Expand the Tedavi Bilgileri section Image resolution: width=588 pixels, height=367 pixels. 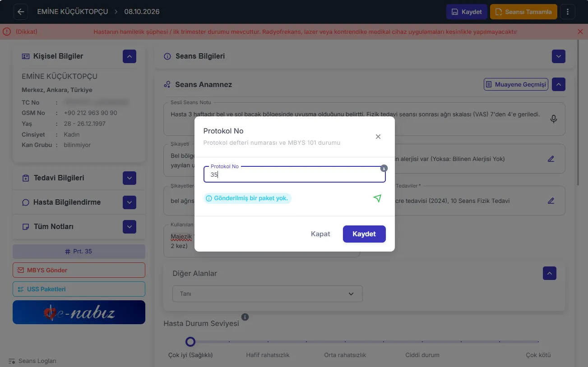130,178
